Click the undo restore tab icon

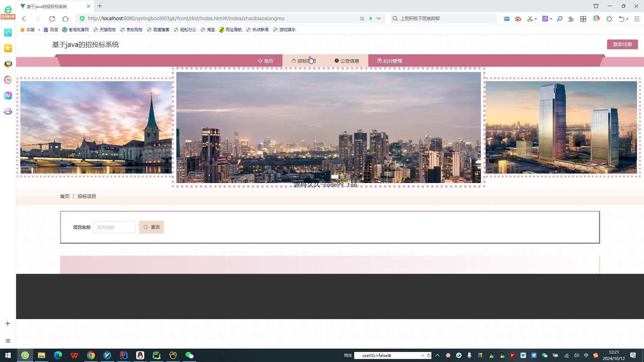(622, 19)
